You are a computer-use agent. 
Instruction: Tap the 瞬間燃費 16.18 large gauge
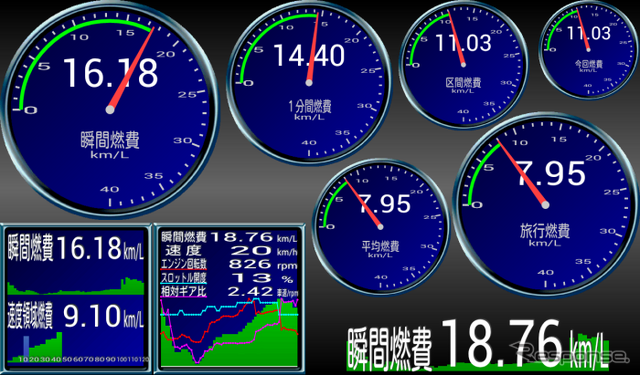(x=110, y=109)
